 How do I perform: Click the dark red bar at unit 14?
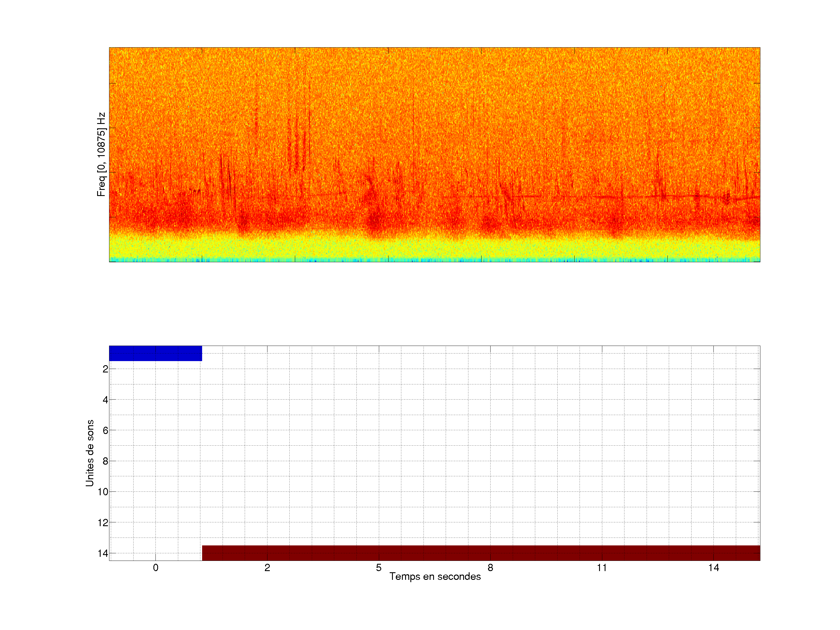pyautogui.click(x=481, y=553)
